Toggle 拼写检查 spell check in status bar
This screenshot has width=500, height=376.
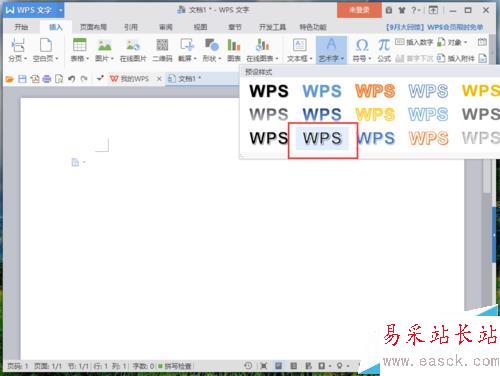tap(175, 366)
